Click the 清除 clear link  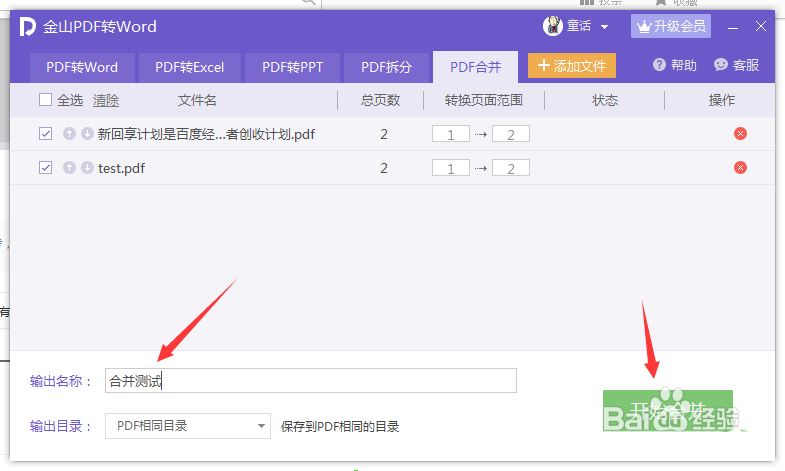(x=106, y=101)
